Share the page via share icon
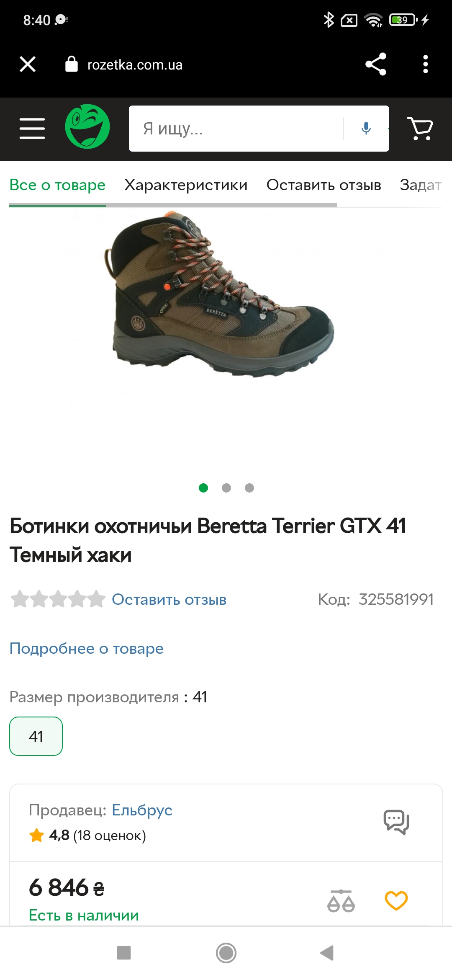The image size is (452, 980). 375,64
